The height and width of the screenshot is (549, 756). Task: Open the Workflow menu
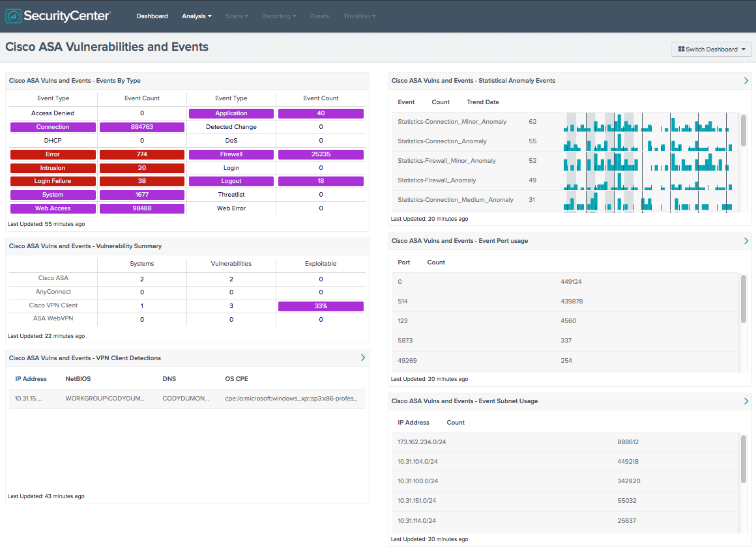click(x=360, y=16)
